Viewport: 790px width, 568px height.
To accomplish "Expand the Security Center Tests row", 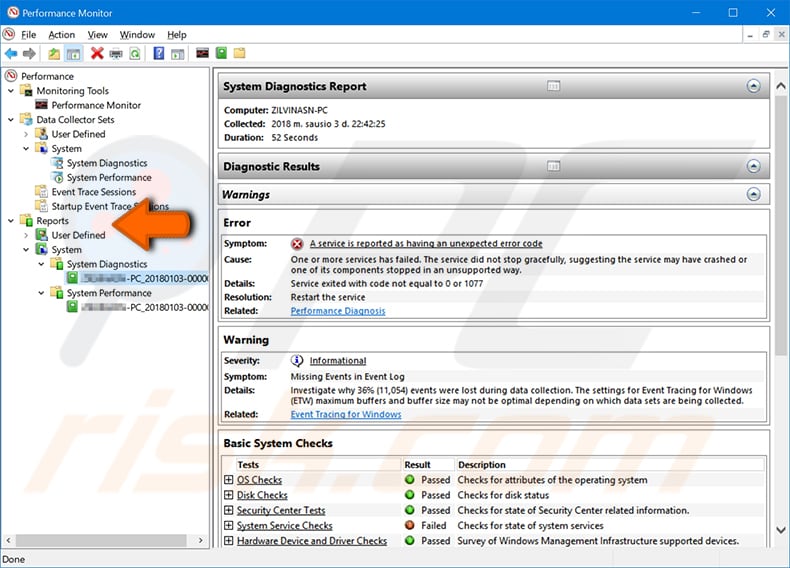I will click(229, 510).
